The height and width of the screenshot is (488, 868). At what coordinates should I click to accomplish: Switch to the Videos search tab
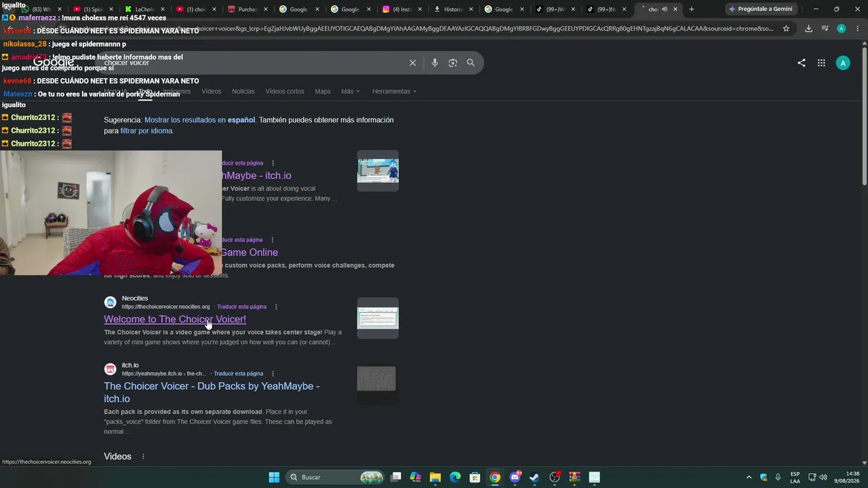click(211, 91)
